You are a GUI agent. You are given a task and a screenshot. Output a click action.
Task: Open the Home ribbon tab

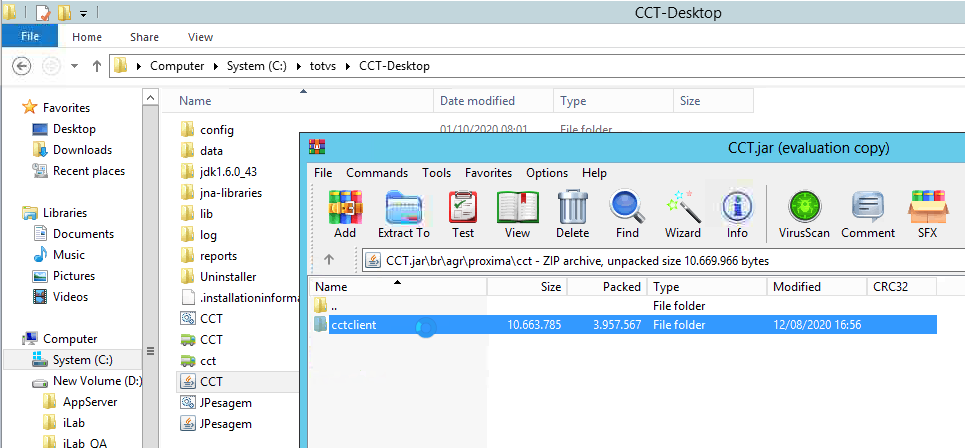pyautogui.click(x=87, y=37)
